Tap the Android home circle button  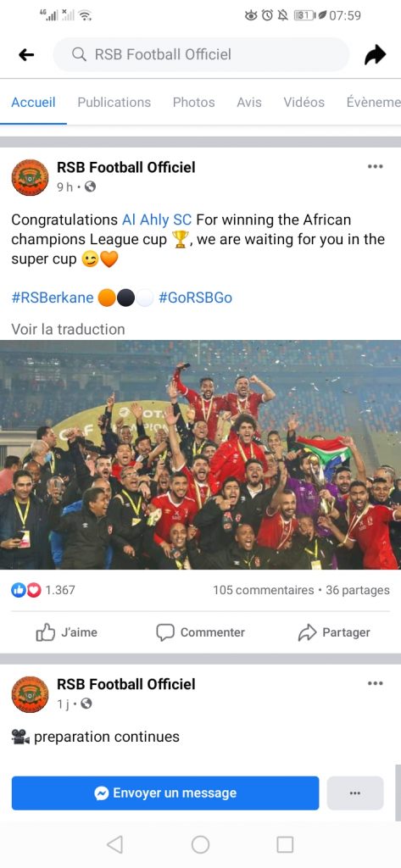point(200,844)
